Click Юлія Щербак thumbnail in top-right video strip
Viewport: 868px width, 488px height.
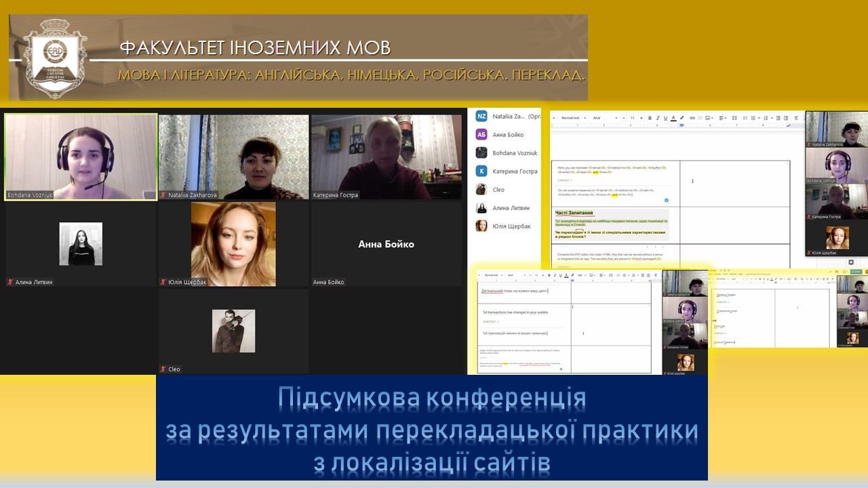pos(836,239)
